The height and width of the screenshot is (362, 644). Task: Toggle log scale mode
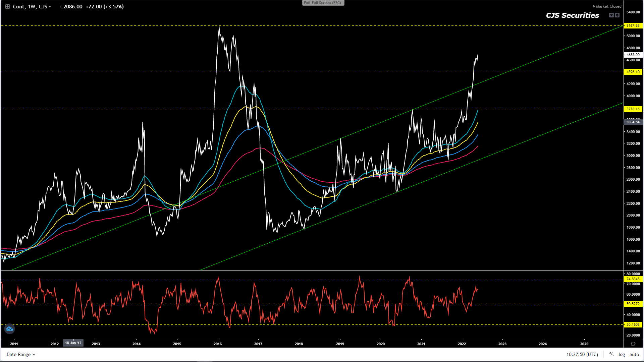(x=622, y=354)
